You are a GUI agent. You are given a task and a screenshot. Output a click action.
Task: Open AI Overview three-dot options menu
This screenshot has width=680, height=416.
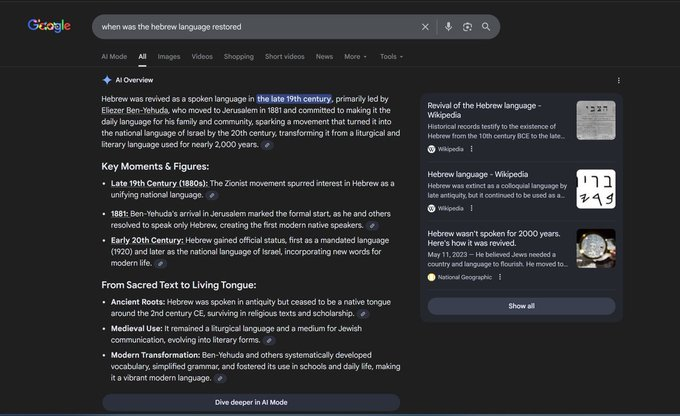click(x=618, y=80)
